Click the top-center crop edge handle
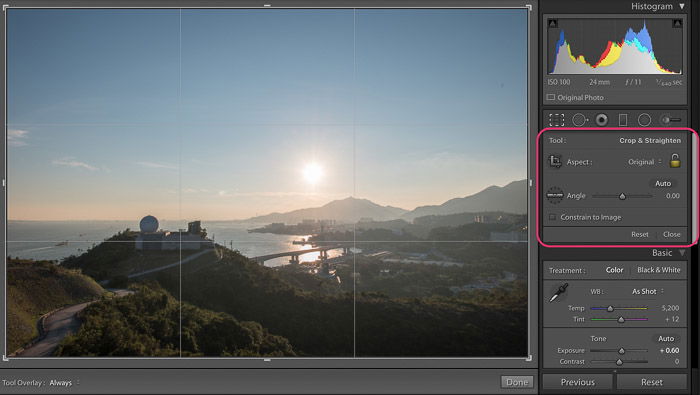The image size is (700, 395). pyautogui.click(x=267, y=6)
